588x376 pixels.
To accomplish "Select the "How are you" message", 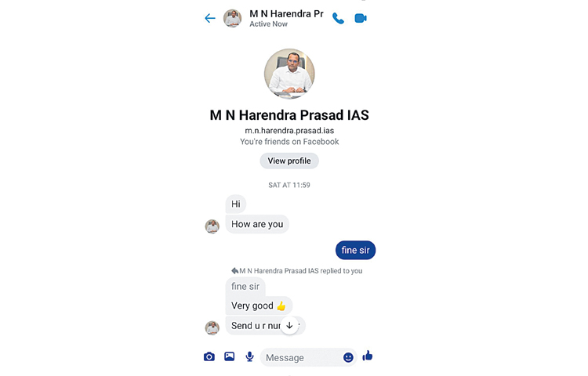I will 257,224.
